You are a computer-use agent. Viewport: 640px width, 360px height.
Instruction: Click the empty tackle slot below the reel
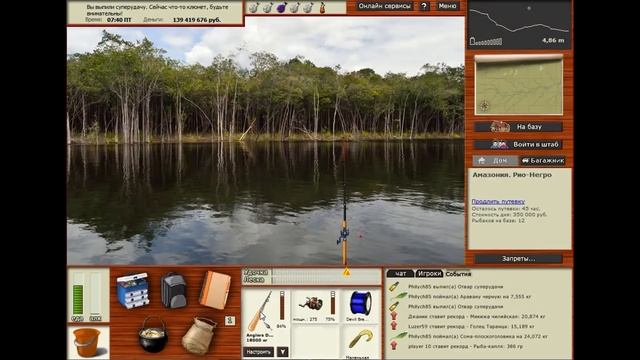(x=316, y=342)
